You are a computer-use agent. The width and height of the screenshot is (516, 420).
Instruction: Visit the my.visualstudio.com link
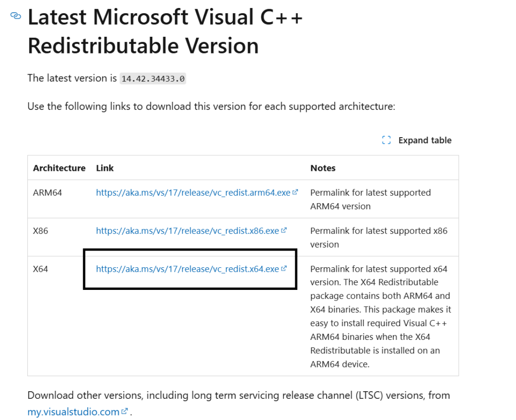tap(74, 412)
